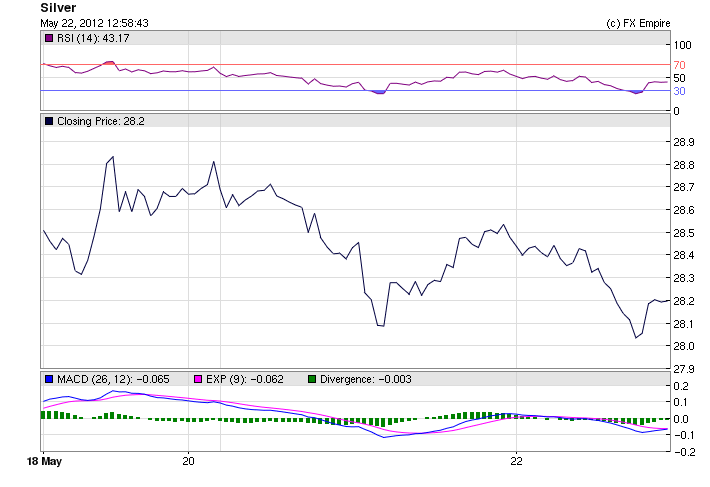
Task: Click the '28.7' price axis label
Action: click(684, 187)
